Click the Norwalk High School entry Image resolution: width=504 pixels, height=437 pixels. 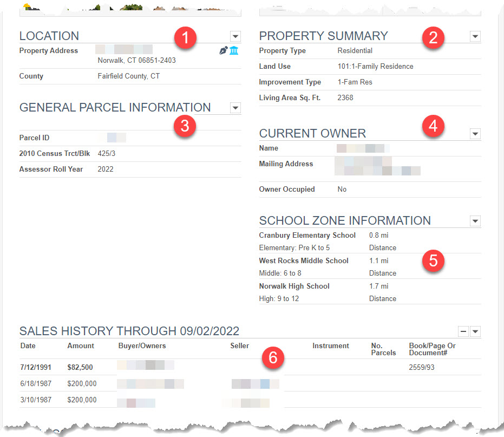[294, 286]
